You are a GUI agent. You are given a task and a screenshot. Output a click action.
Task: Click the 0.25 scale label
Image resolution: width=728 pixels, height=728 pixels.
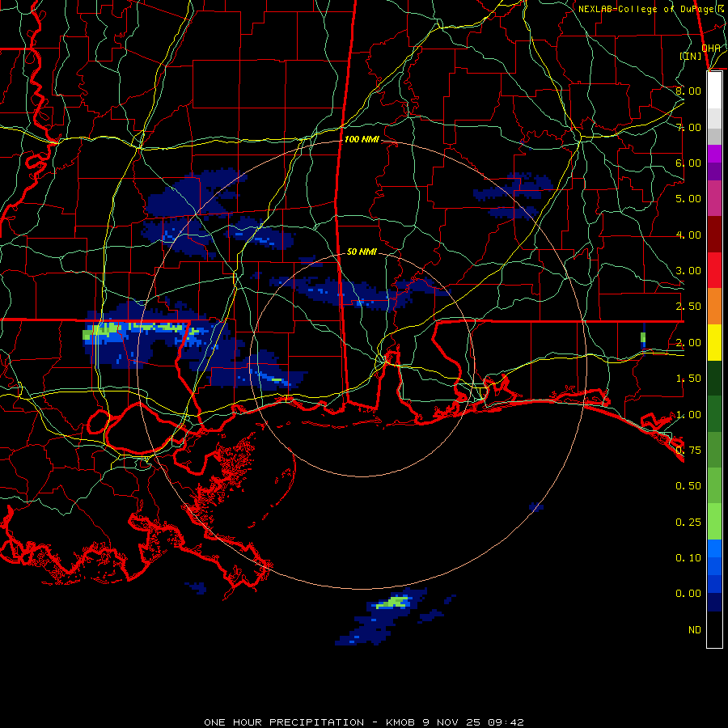[x=688, y=523]
